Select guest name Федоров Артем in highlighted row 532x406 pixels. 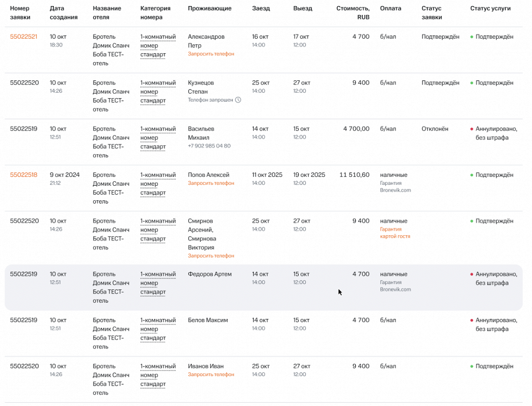point(209,274)
